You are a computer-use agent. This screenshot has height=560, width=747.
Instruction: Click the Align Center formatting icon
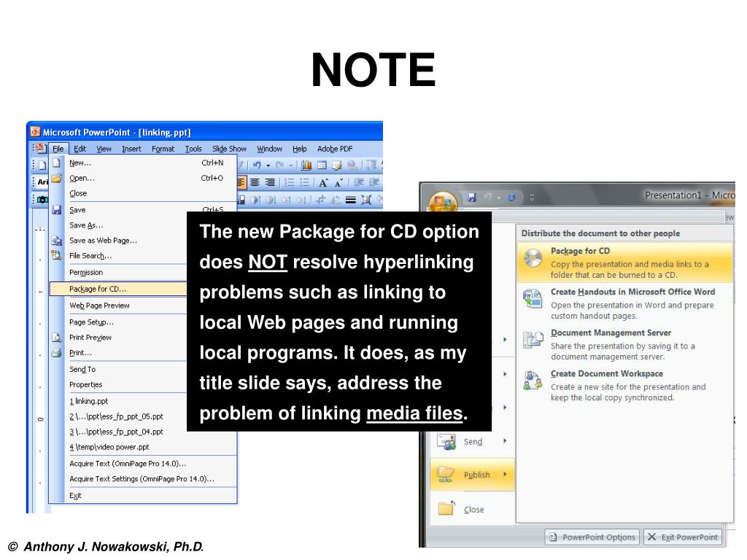255,182
